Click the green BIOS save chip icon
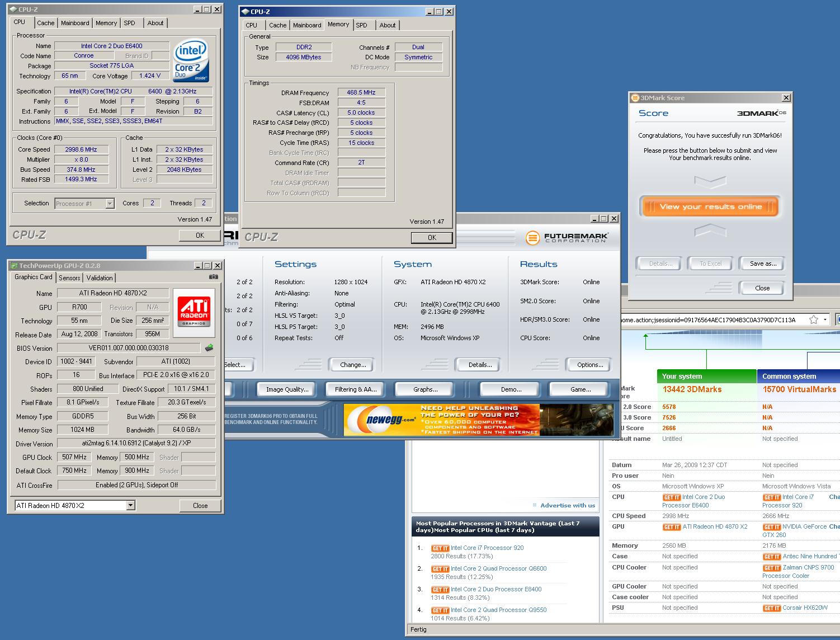840x640 pixels. point(209,348)
